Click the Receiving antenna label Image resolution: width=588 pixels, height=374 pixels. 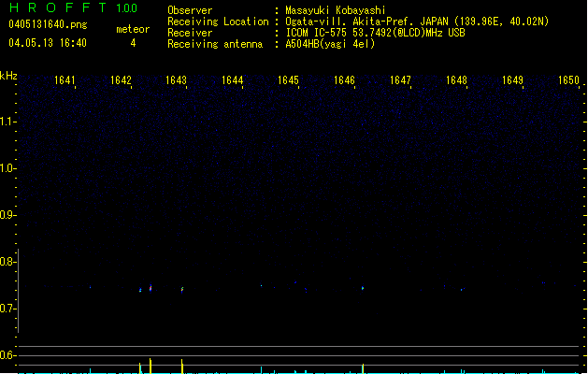pyautogui.click(x=215, y=44)
